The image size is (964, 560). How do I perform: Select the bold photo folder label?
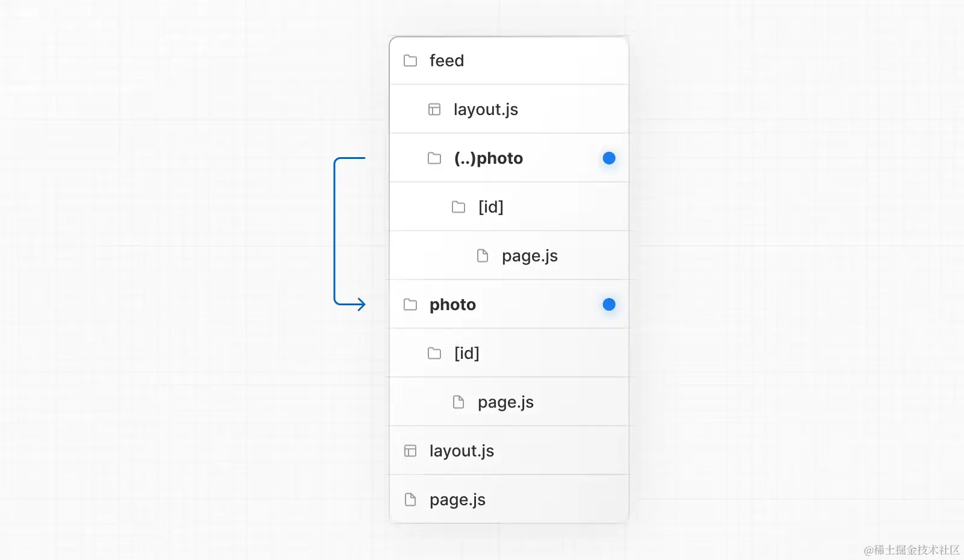[x=452, y=305]
